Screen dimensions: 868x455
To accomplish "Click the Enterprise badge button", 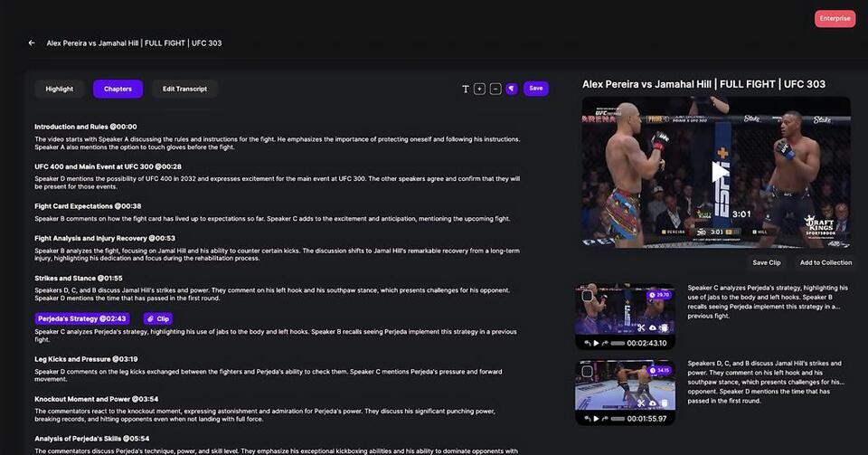I will pos(835,18).
